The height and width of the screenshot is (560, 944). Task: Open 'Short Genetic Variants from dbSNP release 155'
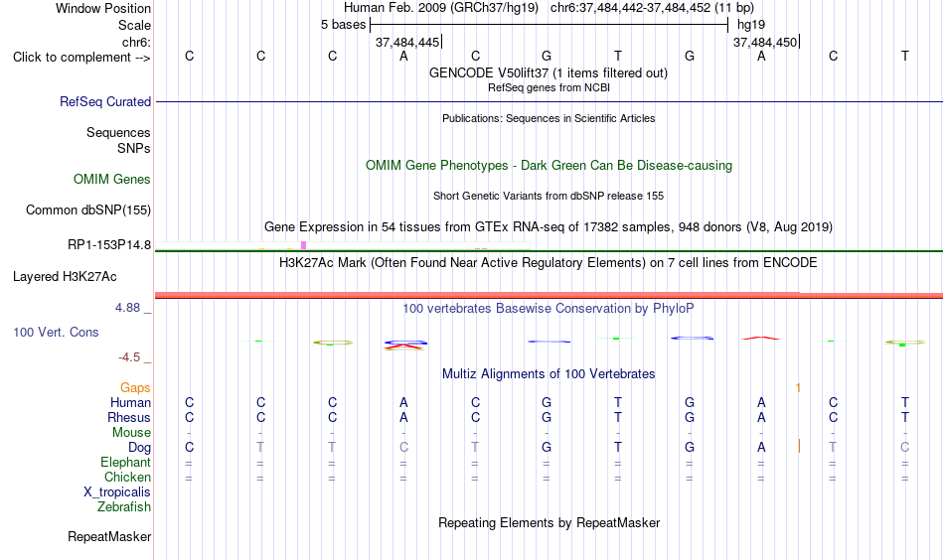point(549,196)
